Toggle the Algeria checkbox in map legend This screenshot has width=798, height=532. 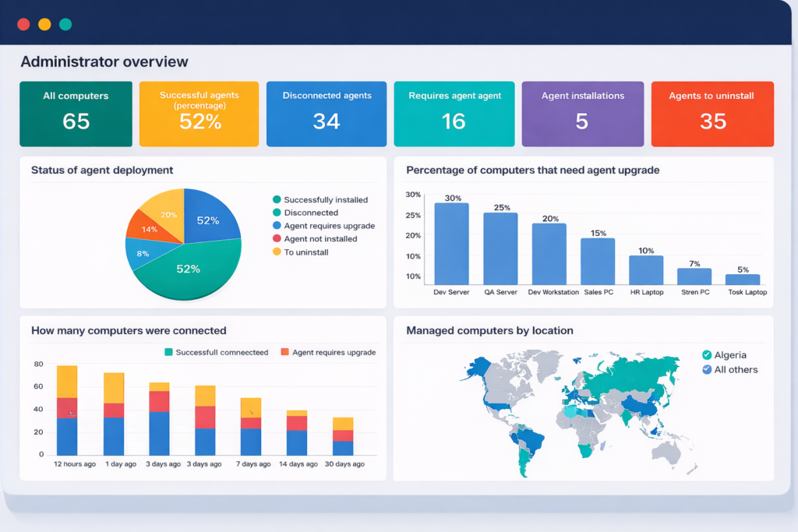(x=707, y=355)
